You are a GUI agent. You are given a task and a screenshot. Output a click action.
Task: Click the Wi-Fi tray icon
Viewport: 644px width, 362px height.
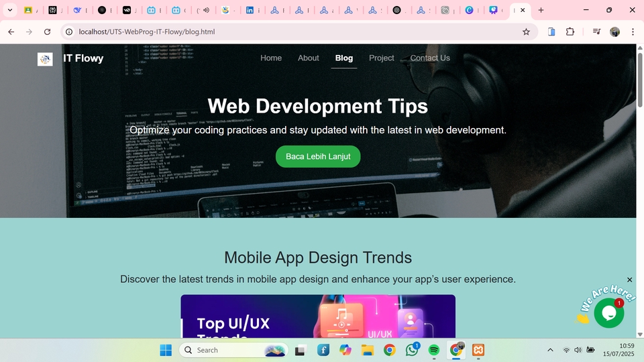566,350
